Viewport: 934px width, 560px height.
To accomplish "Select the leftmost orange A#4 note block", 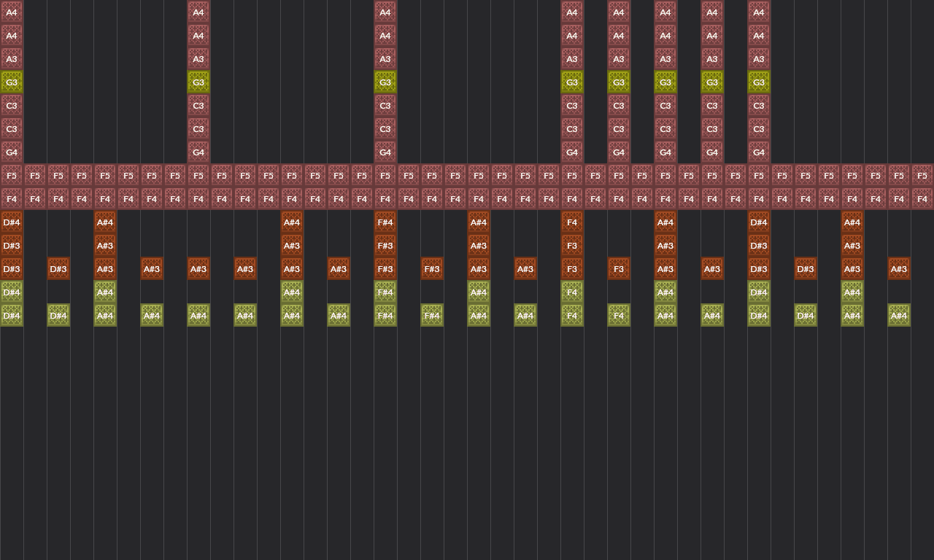I will click(105, 222).
